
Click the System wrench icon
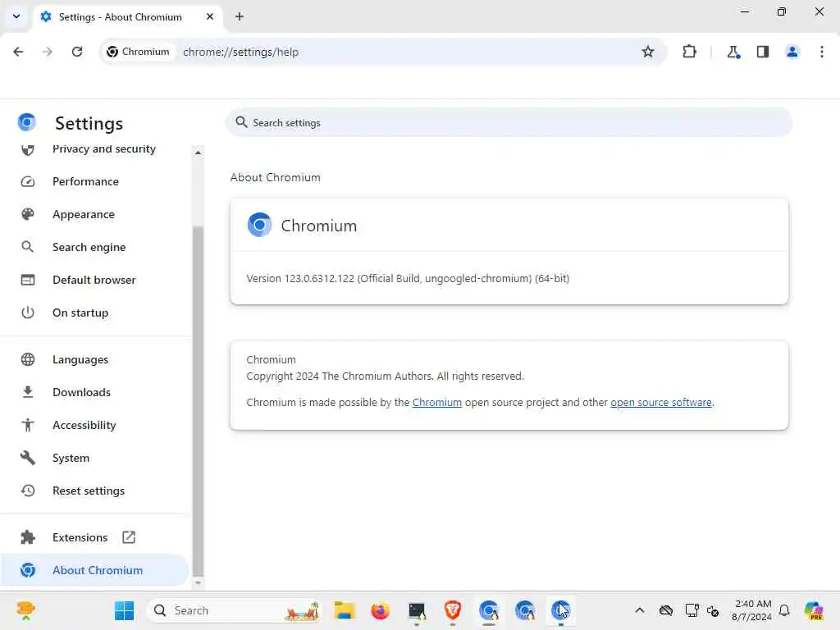tap(28, 458)
